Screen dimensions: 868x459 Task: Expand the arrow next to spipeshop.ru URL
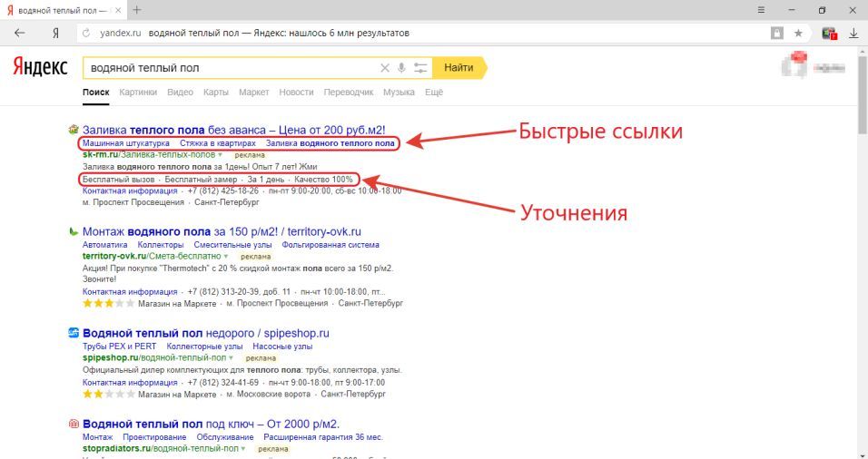point(231,357)
